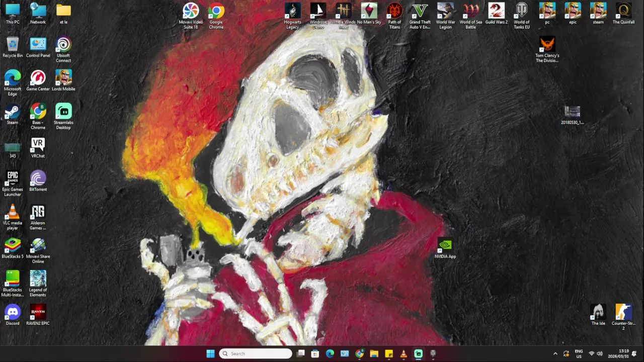
Task: Open Counter-Strike 2 shortcut
Action: pos(623,318)
